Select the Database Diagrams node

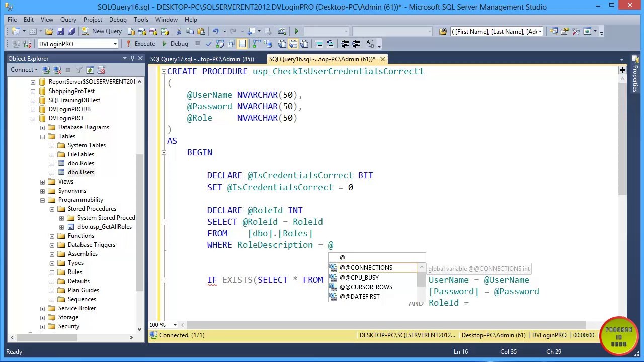[84, 127]
